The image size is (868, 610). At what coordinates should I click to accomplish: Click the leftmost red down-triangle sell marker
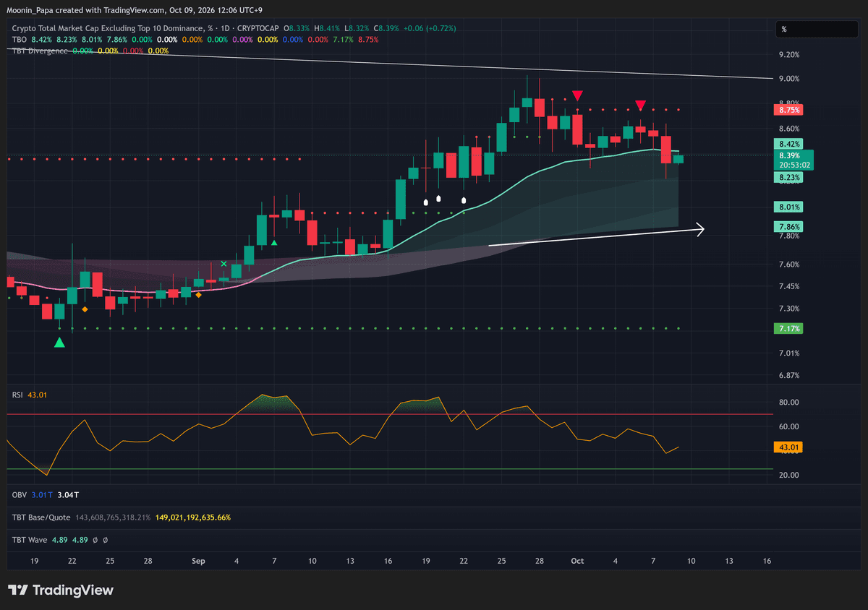pos(577,96)
